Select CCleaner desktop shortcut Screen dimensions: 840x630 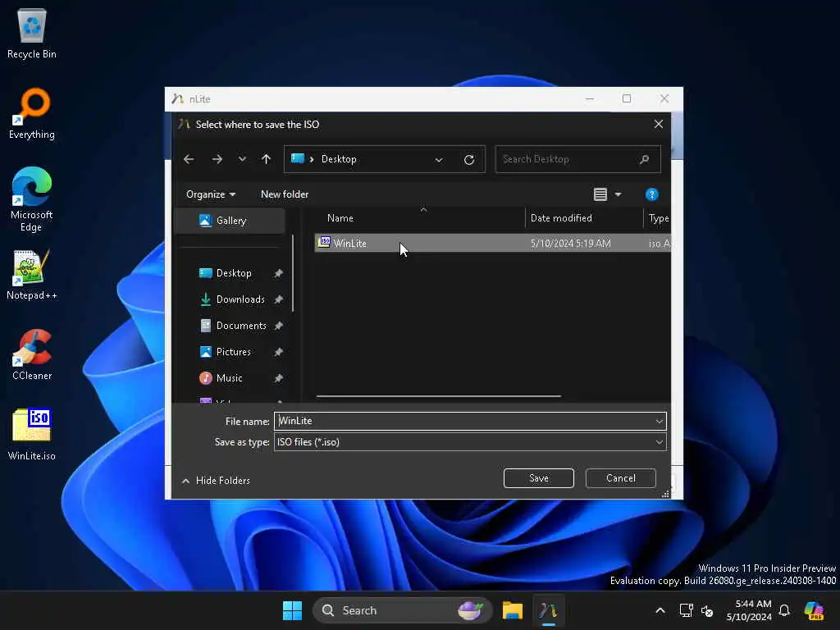click(32, 354)
